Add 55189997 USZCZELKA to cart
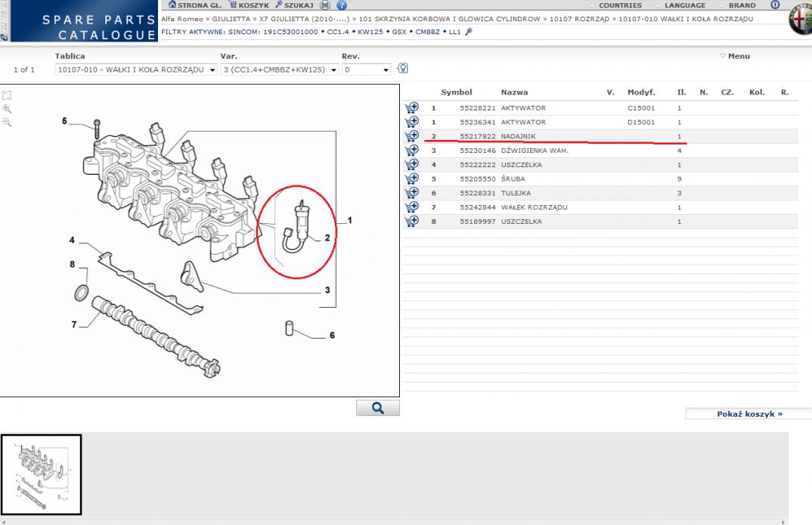 (x=412, y=222)
